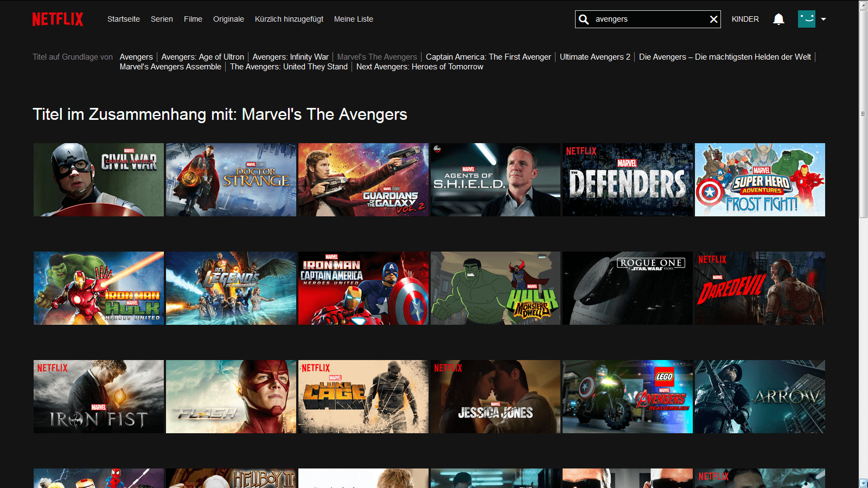Viewport: 868px width, 488px height.
Task: Open the Rogue One title card
Action: (628, 288)
